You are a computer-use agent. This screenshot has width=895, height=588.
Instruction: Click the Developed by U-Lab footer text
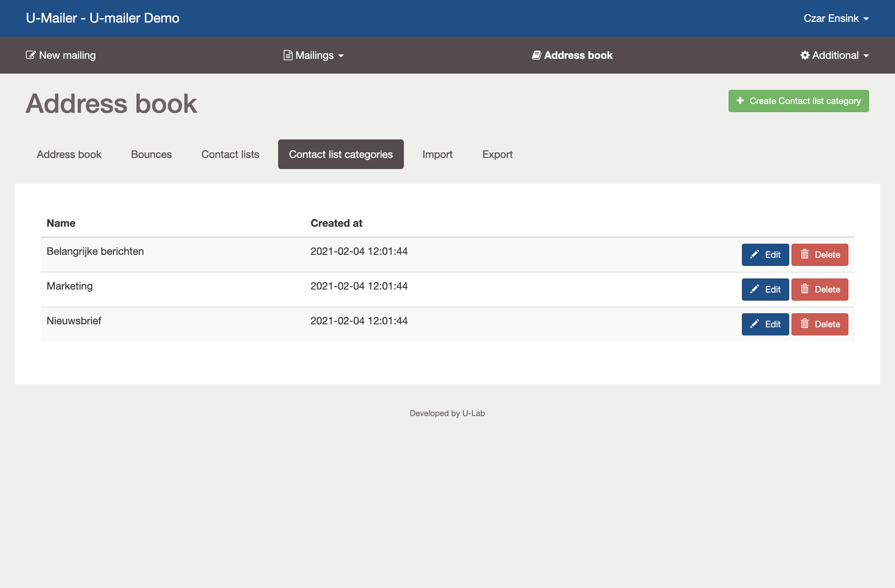(447, 413)
